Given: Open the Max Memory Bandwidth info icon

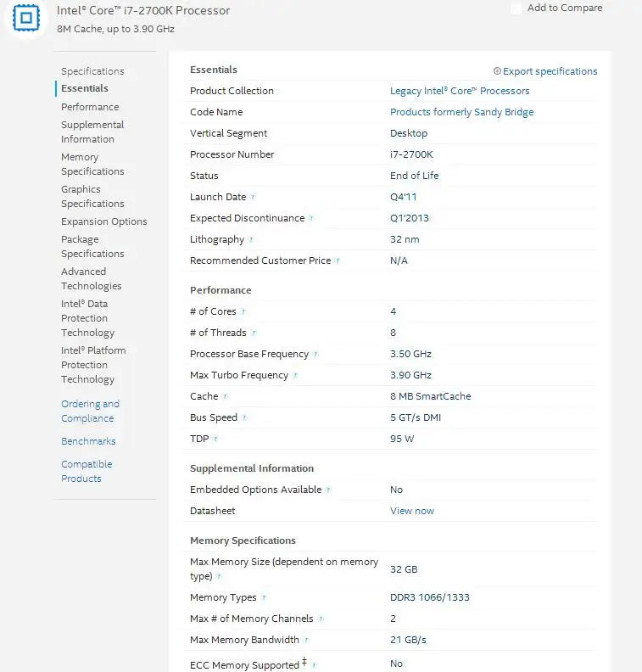Looking at the screenshot, I should click(x=306, y=641).
